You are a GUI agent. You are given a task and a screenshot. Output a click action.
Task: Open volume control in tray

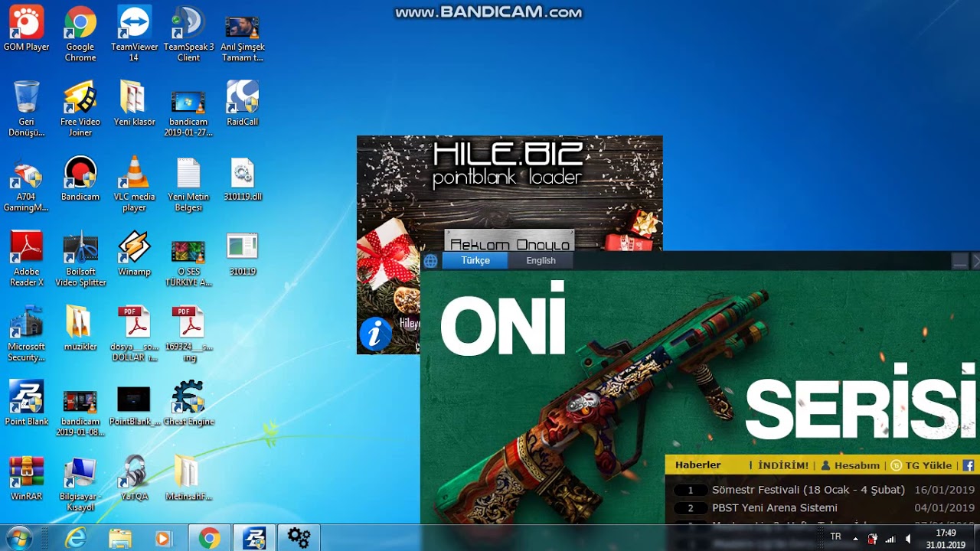coord(908,539)
